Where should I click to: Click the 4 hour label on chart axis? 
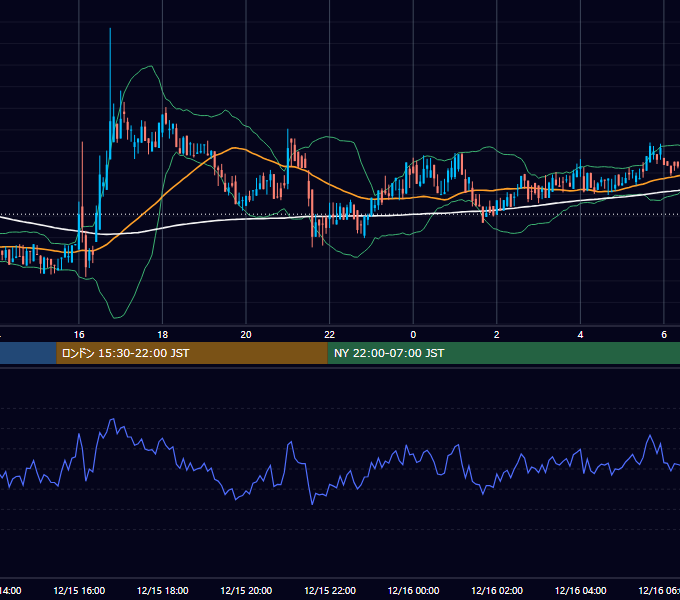[x=580, y=335]
